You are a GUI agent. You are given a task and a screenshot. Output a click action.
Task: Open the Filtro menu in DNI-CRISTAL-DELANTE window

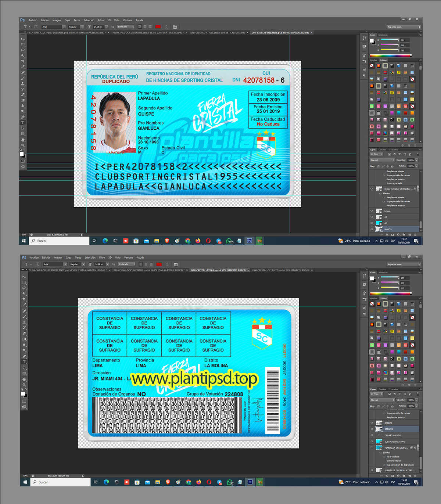tap(101, 20)
